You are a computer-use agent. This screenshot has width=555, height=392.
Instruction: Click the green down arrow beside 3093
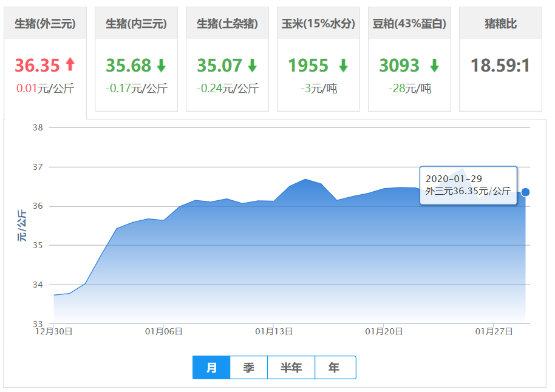pyautogui.click(x=434, y=65)
